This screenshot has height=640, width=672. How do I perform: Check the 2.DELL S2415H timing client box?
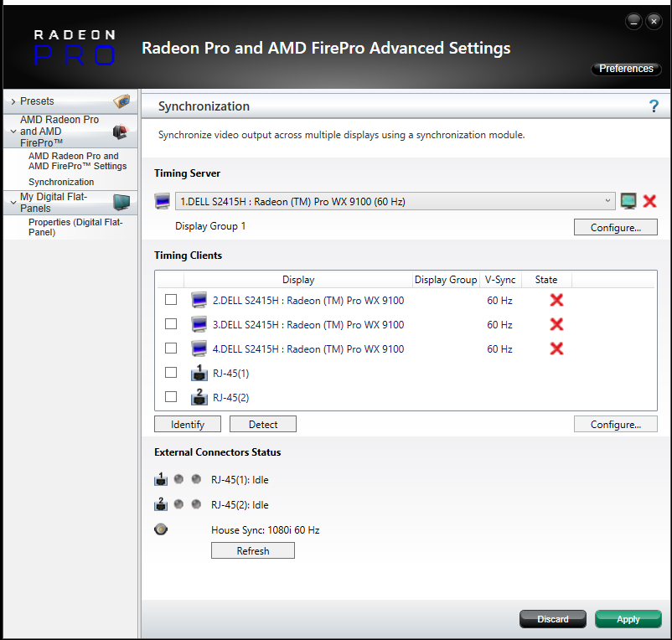(x=171, y=299)
